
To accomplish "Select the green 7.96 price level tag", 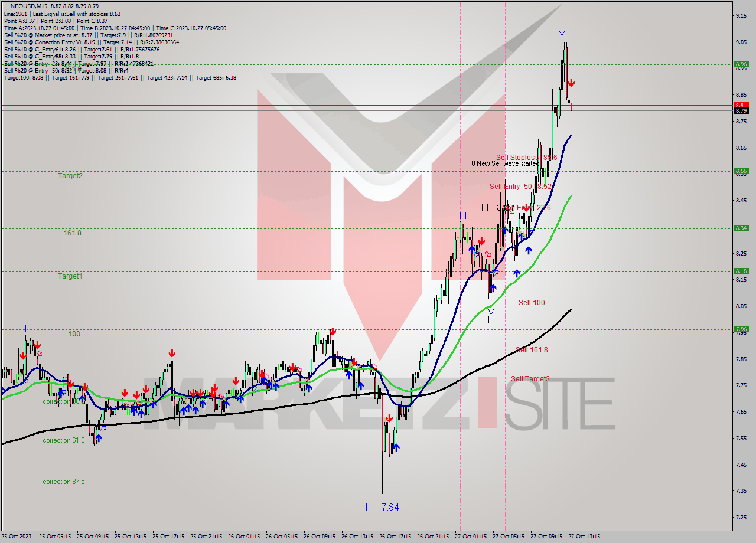I will click(x=741, y=329).
